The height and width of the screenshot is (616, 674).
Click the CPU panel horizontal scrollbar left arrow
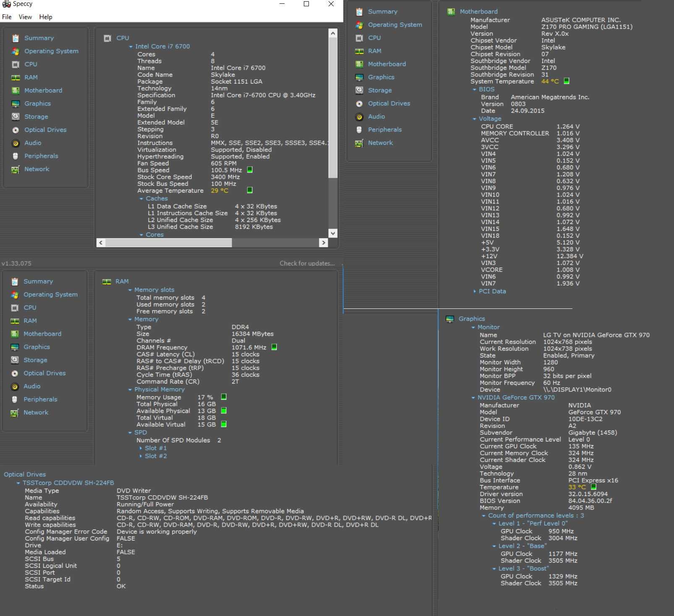click(101, 243)
